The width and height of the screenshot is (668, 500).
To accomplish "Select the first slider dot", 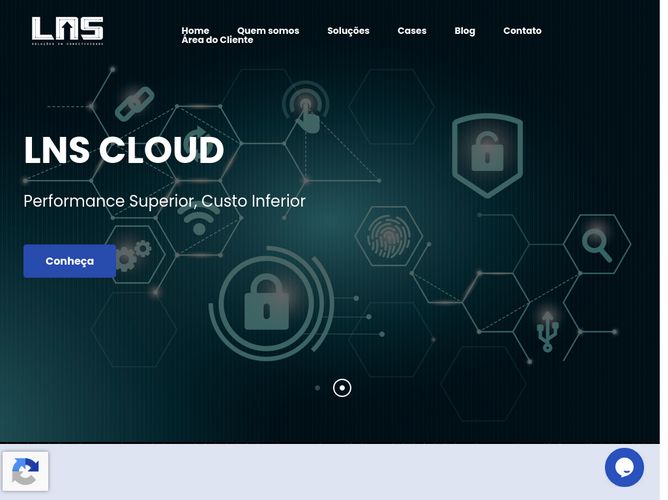I will (317, 388).
